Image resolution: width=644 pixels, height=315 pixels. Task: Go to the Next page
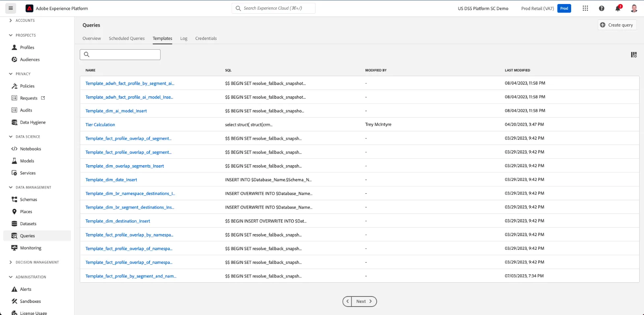point(365,301)
